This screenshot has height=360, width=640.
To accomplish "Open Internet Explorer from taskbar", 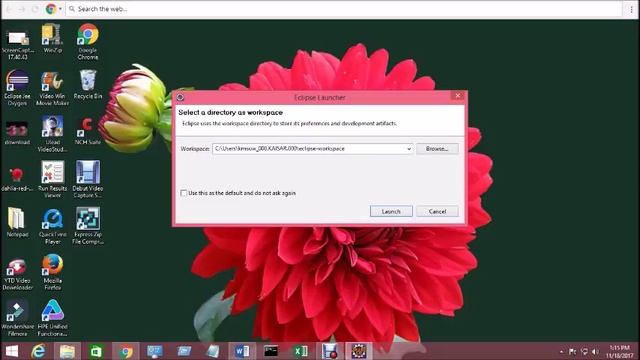I will pos(38,351).
